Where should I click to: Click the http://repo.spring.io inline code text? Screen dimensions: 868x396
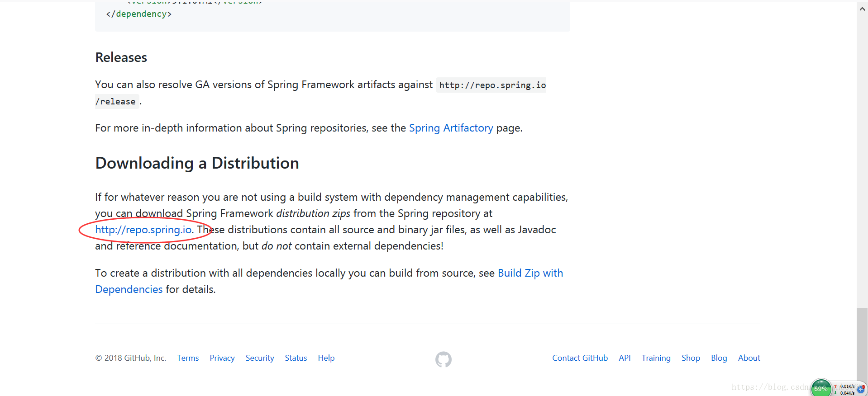pos(492,85)
